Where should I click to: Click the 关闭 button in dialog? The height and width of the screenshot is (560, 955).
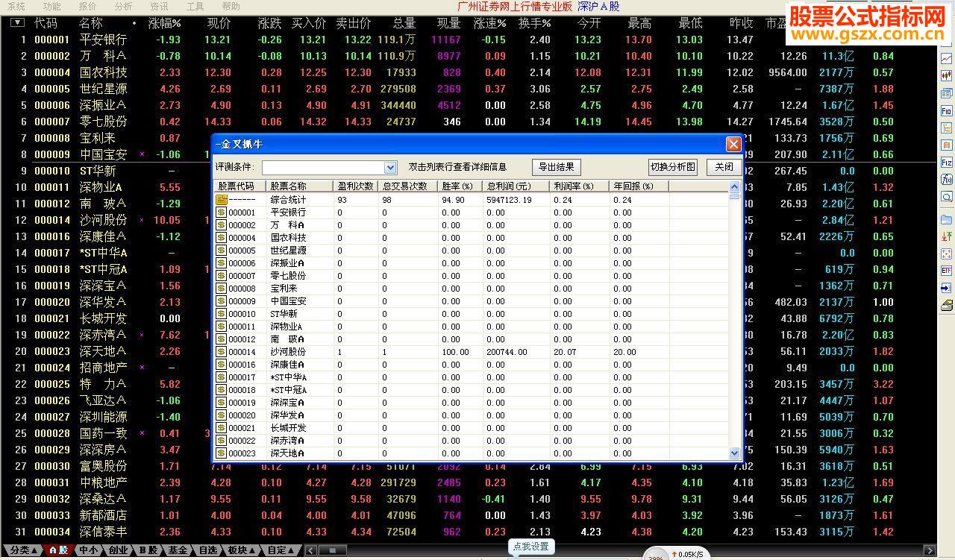[724, 167]
